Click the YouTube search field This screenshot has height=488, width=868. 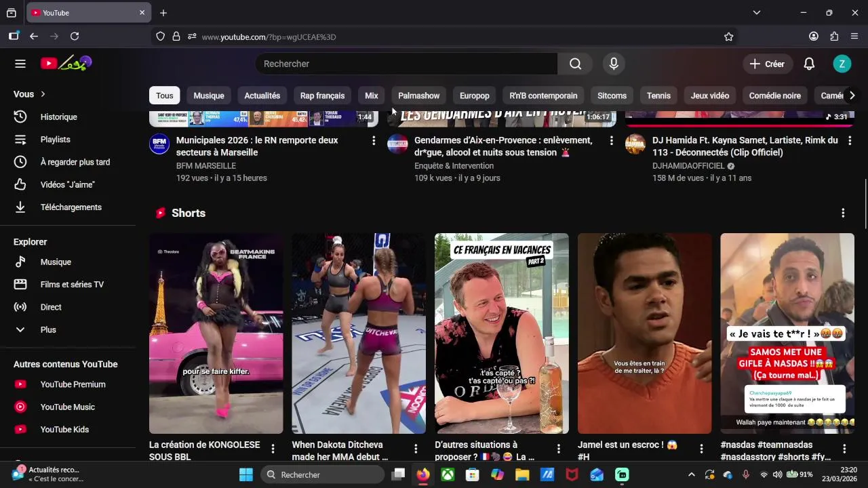click(407, 64)
